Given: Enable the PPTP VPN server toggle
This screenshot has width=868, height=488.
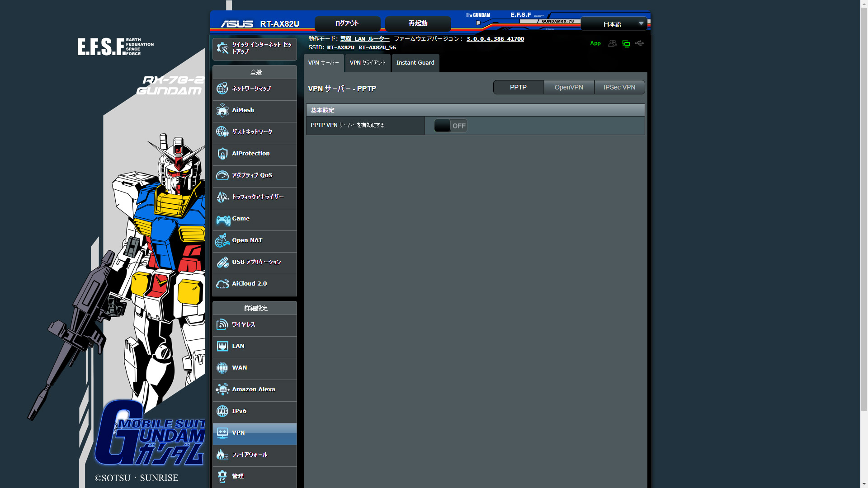Looking at the screenshot, I should coord(450,126).
